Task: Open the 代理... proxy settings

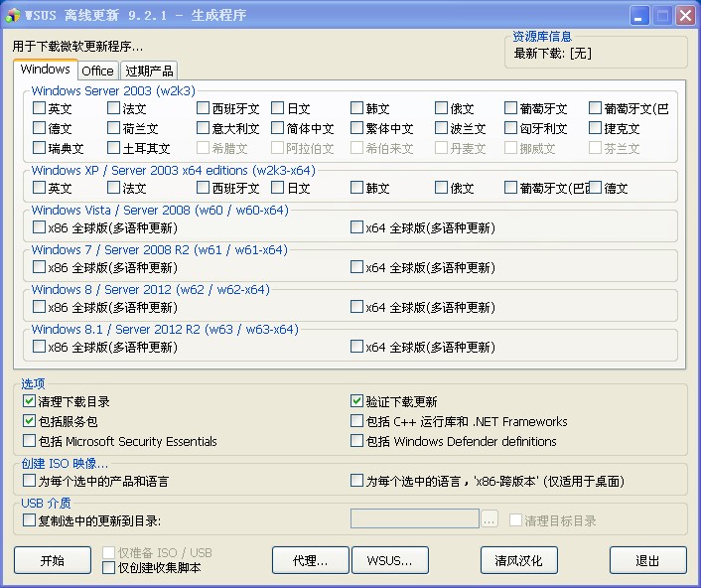Action: click(310, 560)
